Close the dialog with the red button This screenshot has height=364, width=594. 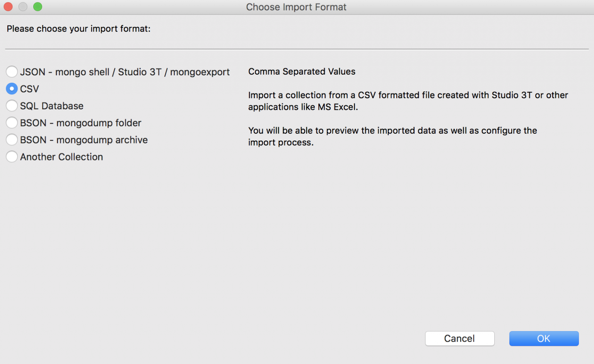8,7
